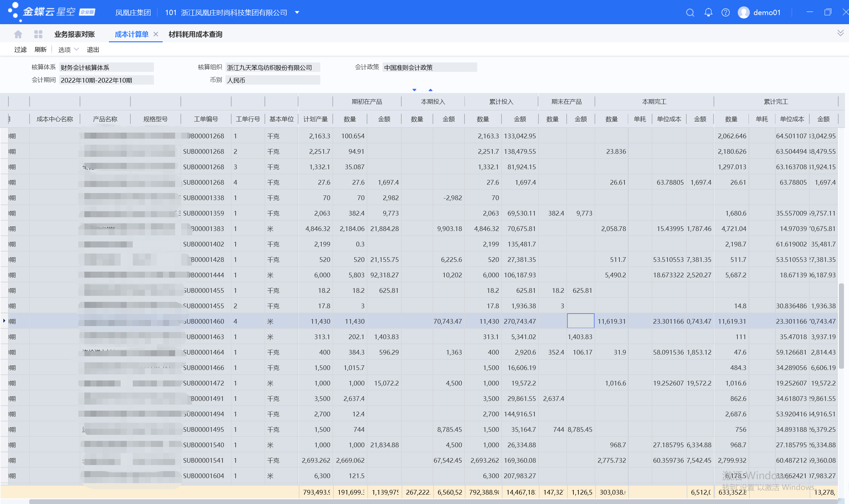This screenshot has width=849, height=504.
Task: Click the row indicator arrow for SUB00001460
Action: click(x=4, y=321)
